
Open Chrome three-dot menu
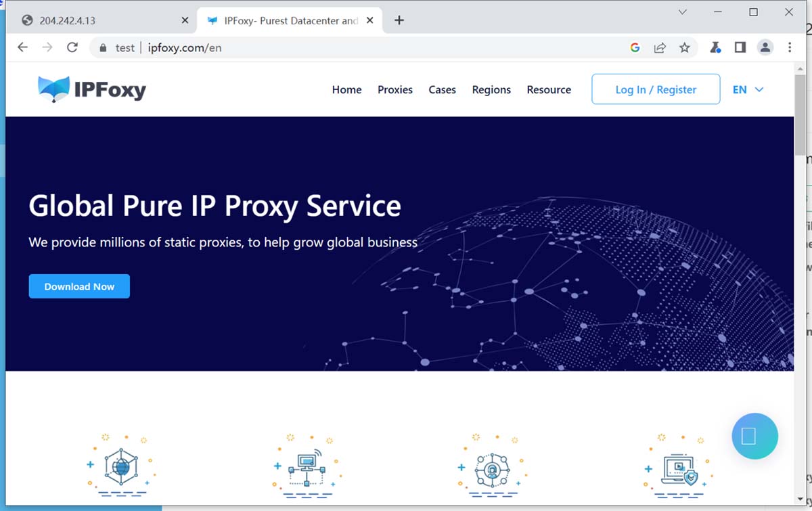tap(790, 47)
